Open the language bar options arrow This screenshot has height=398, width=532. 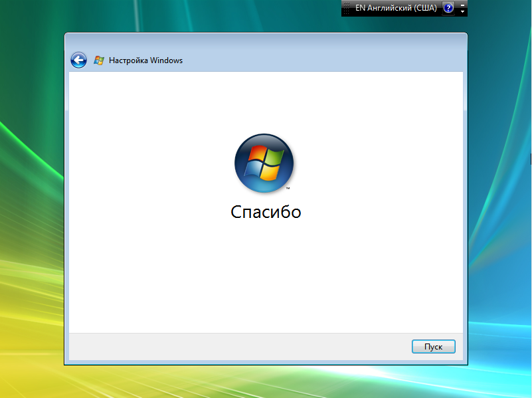(463, 12)
